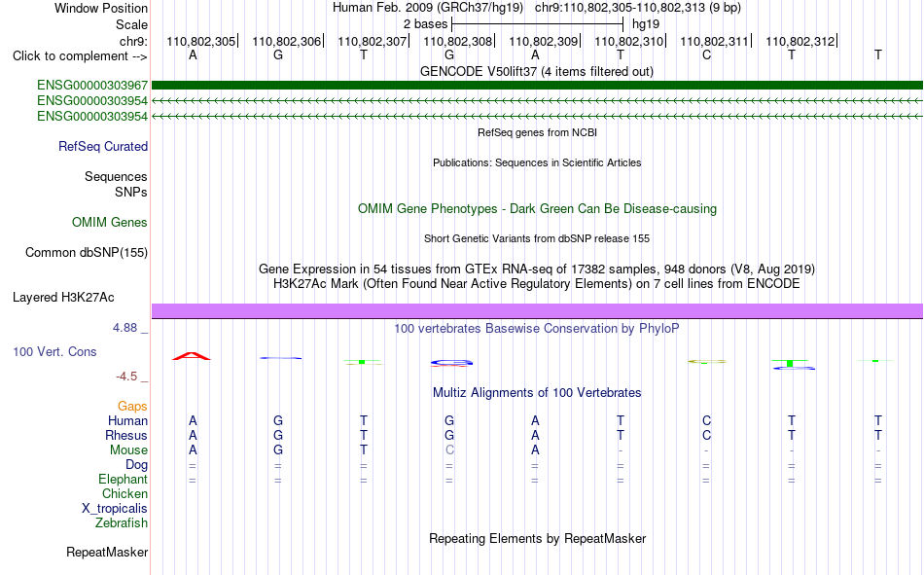Screen dimensions: 924x575
Task: Click the 110,802,305 ruler position
Action: tap(200, 41)
